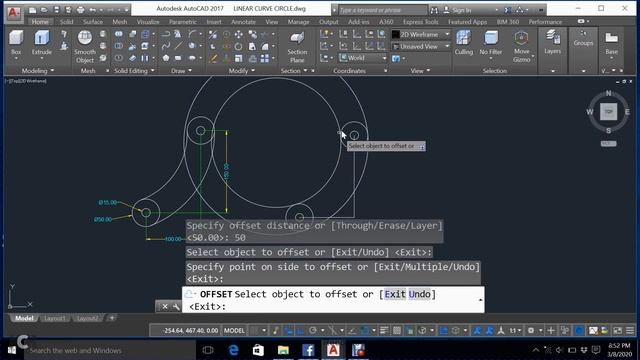Open status bar customization menu
The width and height of the screenshot is (640, 360).
coord(630,330)
